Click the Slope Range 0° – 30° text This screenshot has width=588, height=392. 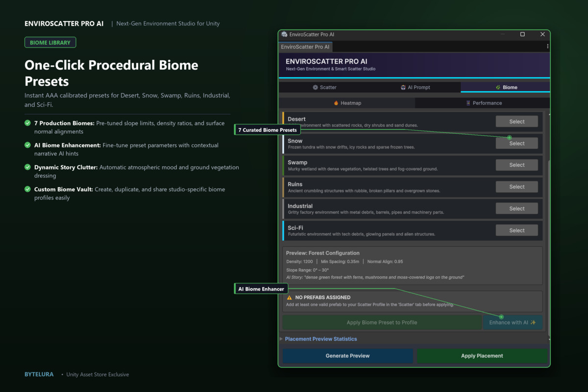point(307,270)
